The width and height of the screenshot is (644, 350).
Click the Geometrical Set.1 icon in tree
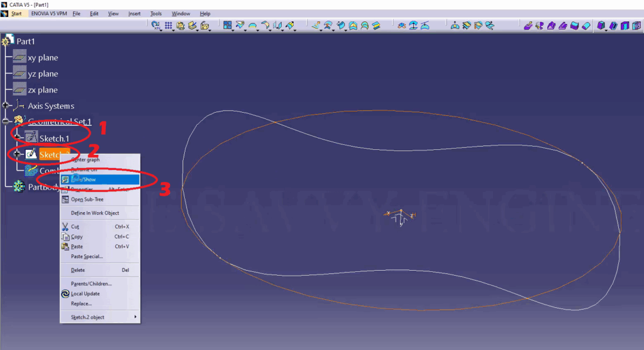[19, 120]
